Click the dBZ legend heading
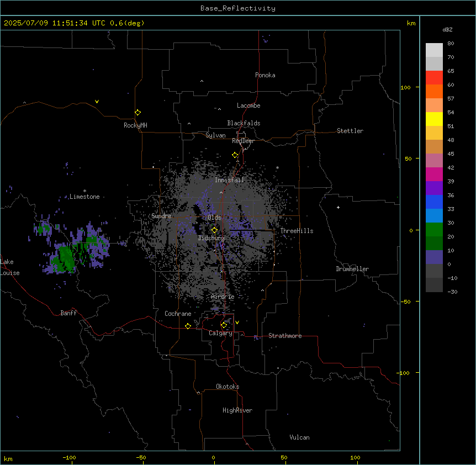The height and width of the screenshot is (465, 476). (x=447, y=29)
